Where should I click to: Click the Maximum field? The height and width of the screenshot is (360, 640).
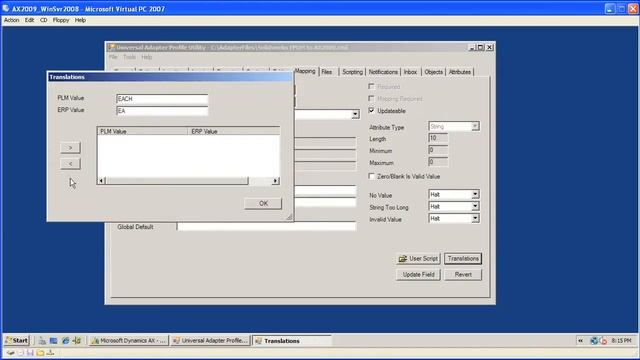click(438, 162)
